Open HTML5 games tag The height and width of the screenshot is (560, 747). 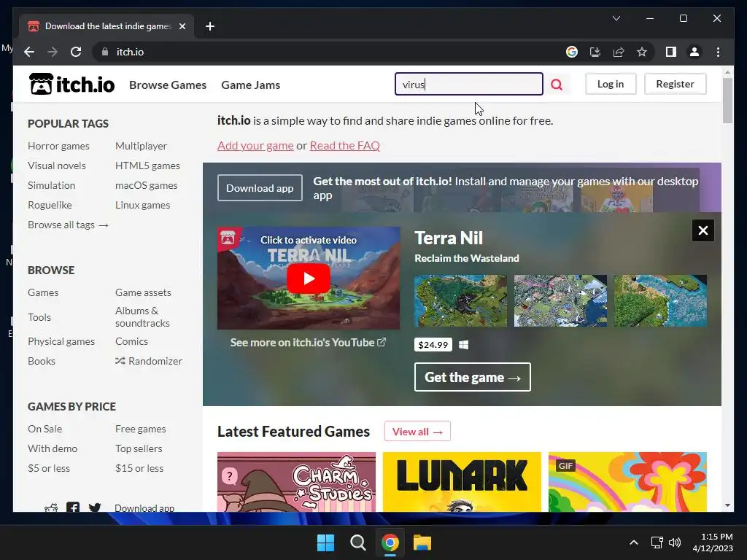147,166
